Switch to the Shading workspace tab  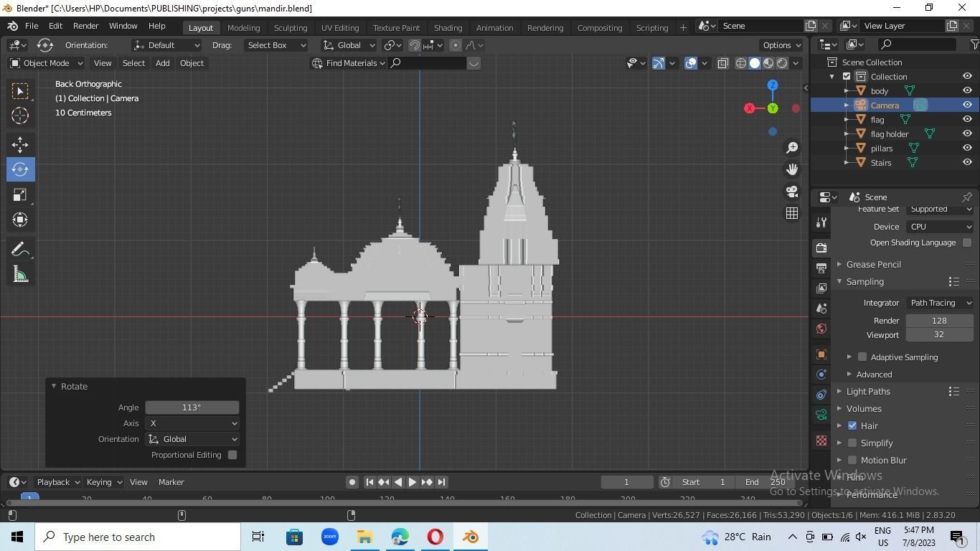[x=448, y=27]
